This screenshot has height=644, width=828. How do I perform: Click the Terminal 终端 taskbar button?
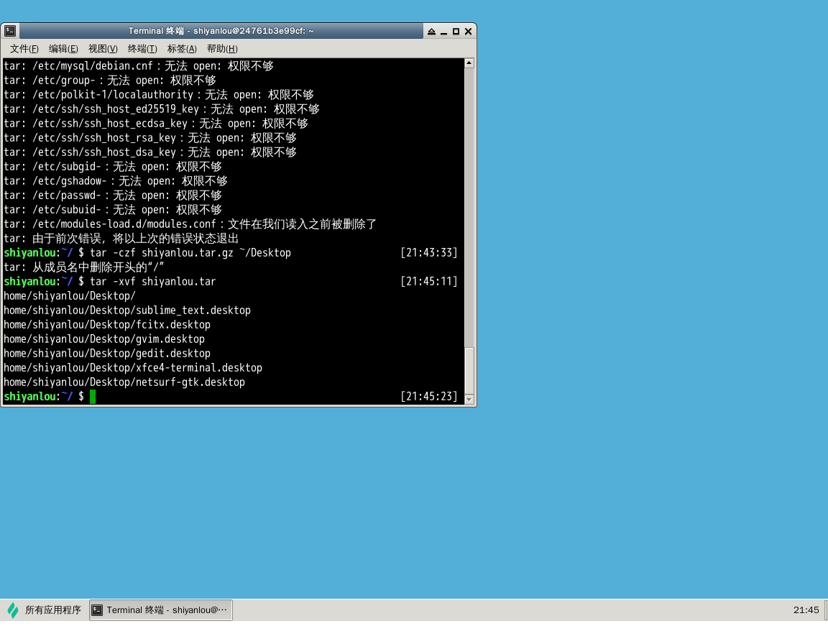click(x=161, y=610)
